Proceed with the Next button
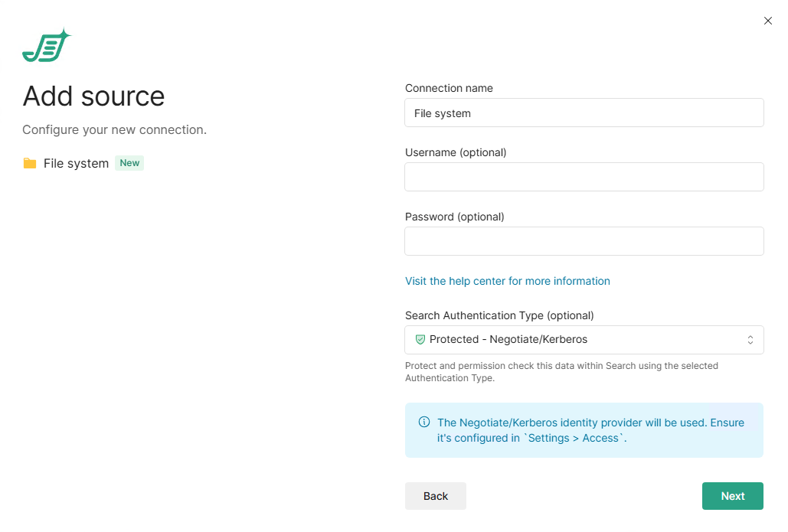 click(732, 496)
